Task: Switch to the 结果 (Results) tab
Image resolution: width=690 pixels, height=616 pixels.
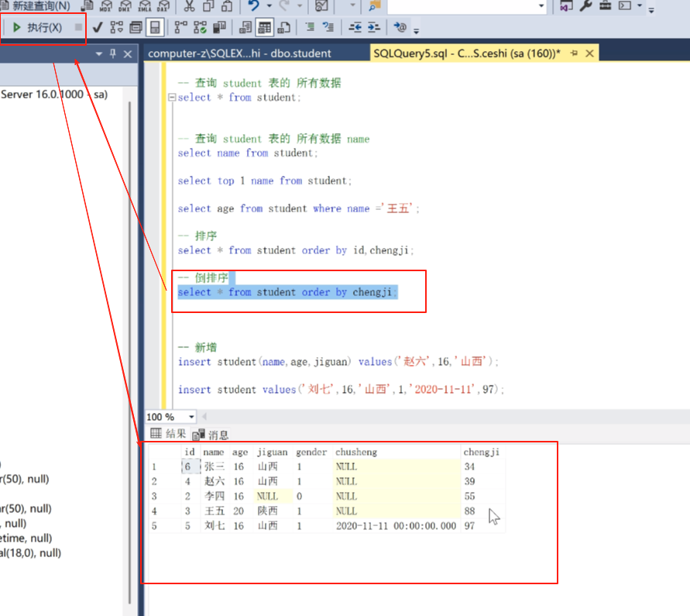Action: pyautogui.click(x=168, y=434)
